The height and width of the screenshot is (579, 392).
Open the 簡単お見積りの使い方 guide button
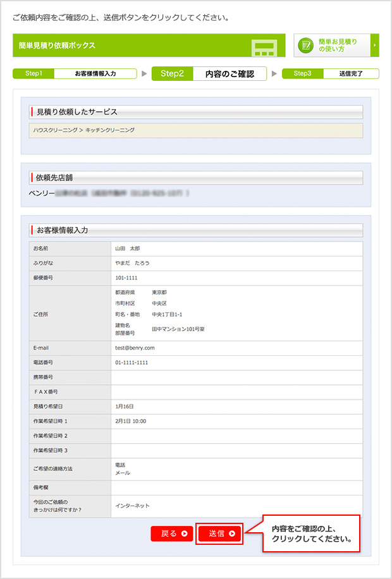tap(336, 46)
